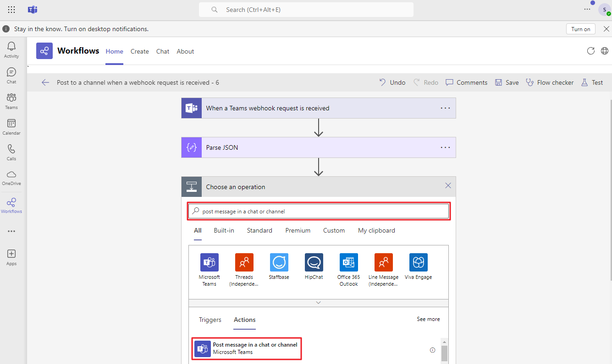The image size is (612, 364).
Task: Switch to the Home tab
Action: [x=114, y=51]
